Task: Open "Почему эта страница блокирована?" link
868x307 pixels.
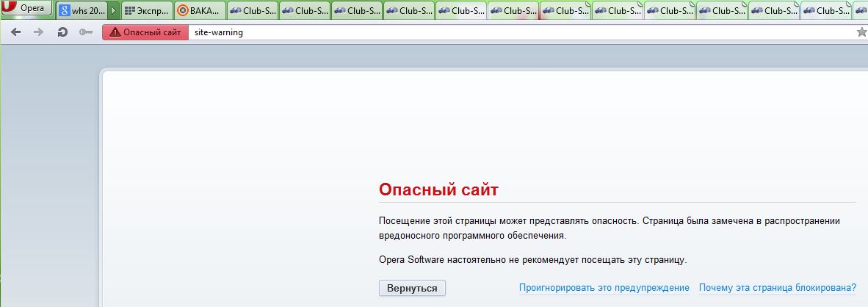Action: (777, 288)
